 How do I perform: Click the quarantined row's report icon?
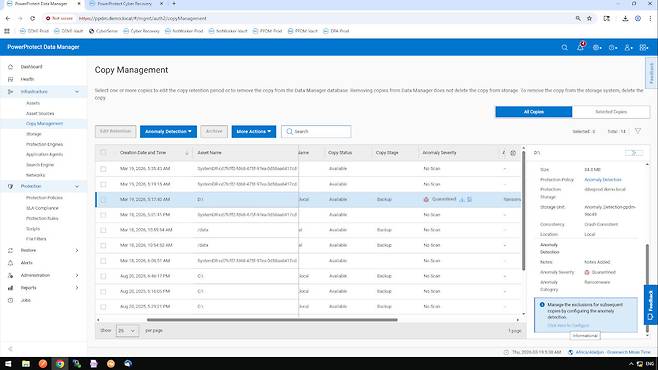(x=470, y=200)
